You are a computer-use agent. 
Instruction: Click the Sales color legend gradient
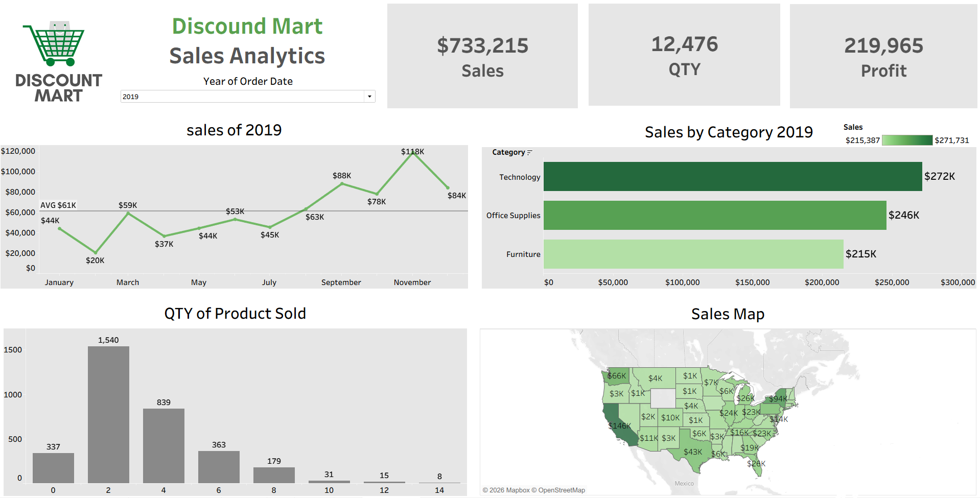point(907,140)
